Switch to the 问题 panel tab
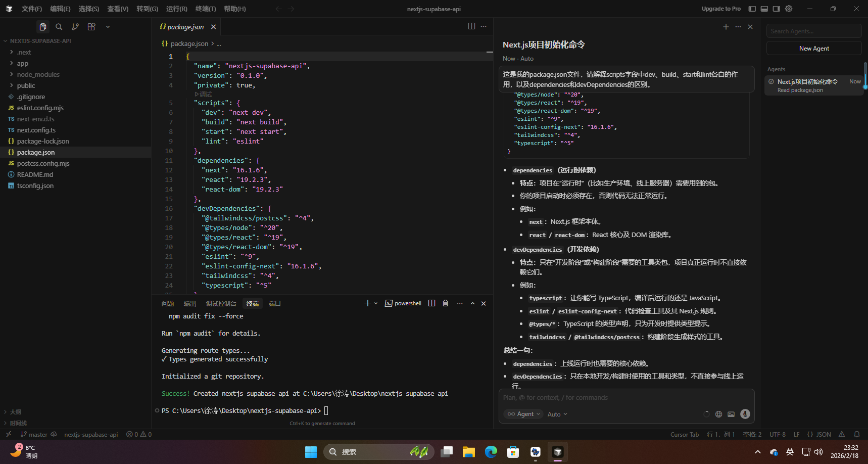 (168, 303)
